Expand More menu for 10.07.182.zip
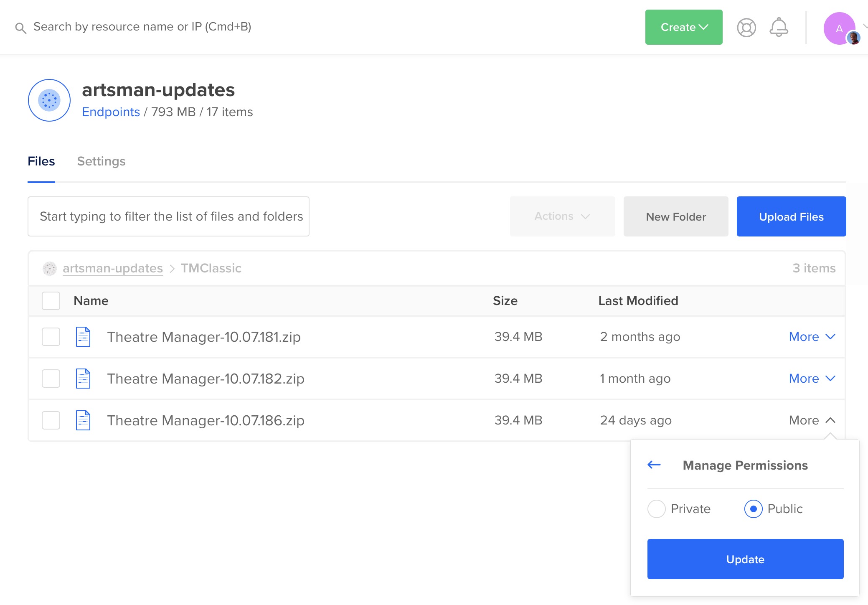Image resolution: width=868 pixels, height=605 pixels. 812,379
